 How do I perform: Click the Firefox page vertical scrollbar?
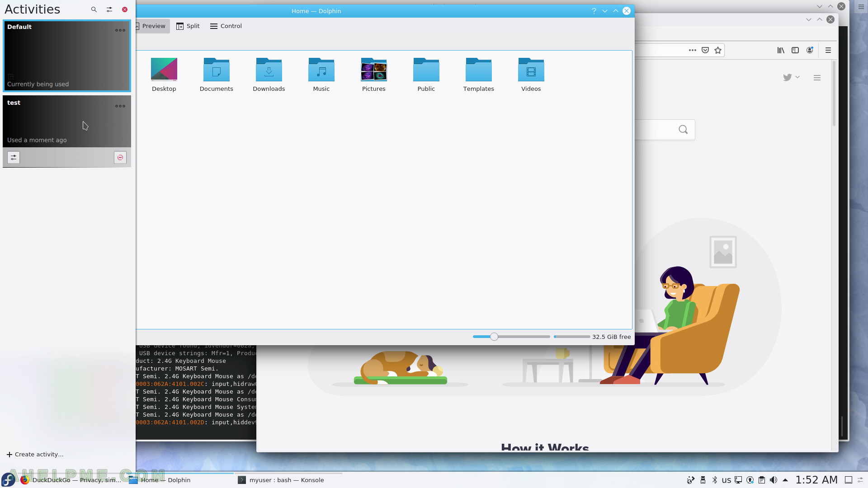[834, 94]
